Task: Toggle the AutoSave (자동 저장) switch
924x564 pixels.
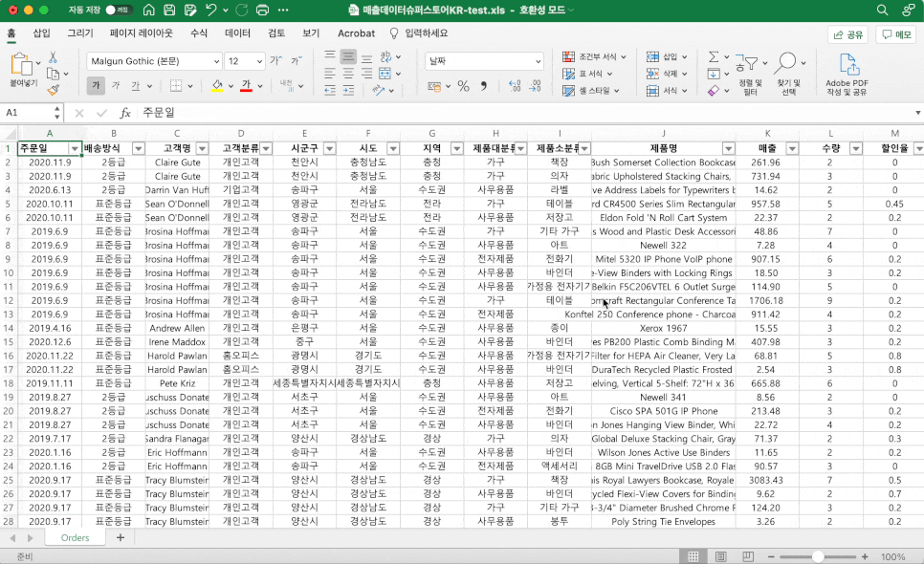Action: [x=119, y=10]
